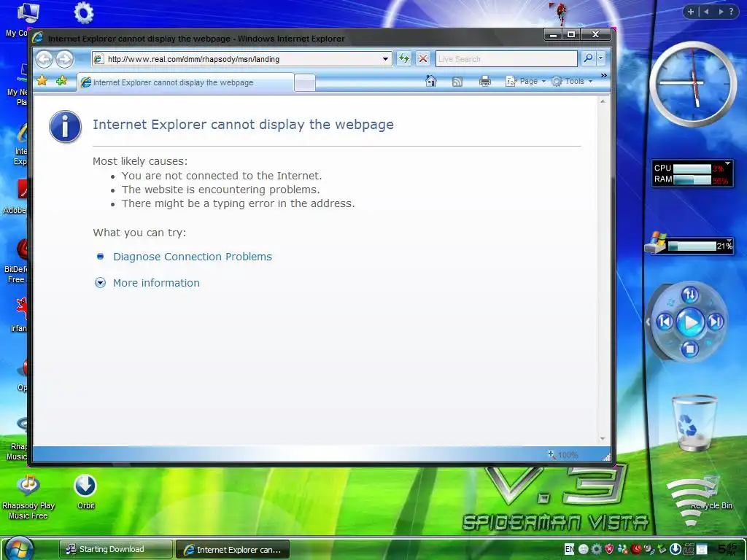Click the blue information icon on error page
Image resolution: width=747 pixels, height=560 pixels.
point(65,127)
